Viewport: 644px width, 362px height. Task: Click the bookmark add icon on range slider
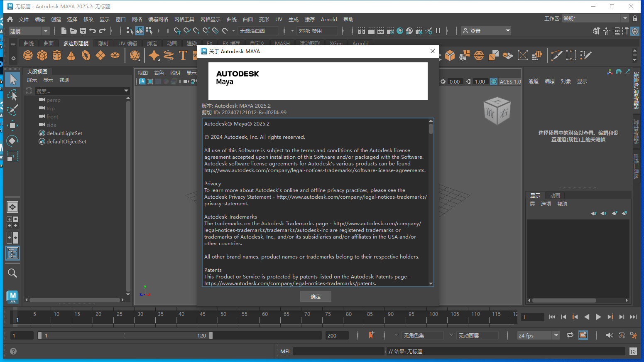[x=371, y=335]
